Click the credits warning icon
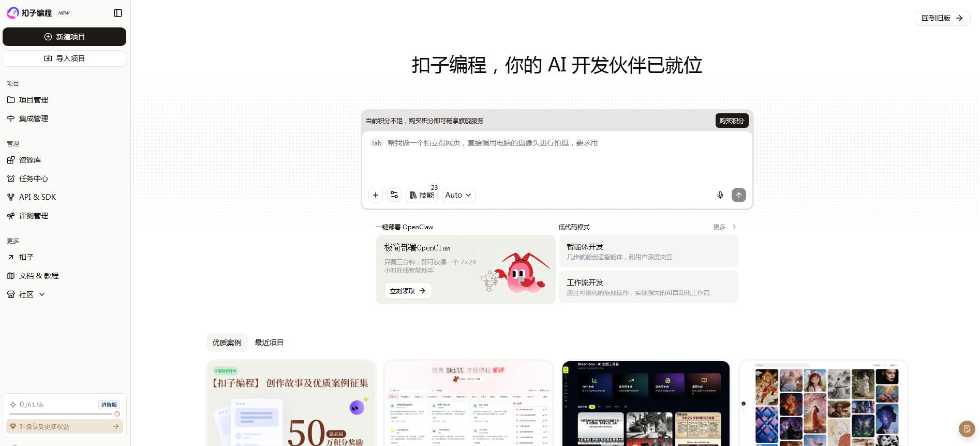This screenshot has height=446, width=980. 117,414
